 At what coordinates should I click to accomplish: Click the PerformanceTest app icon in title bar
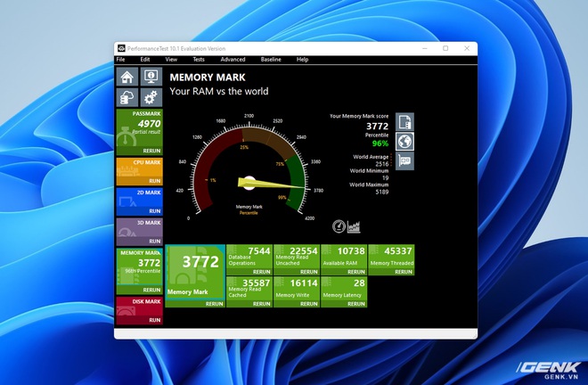click(x=121, y=48)
